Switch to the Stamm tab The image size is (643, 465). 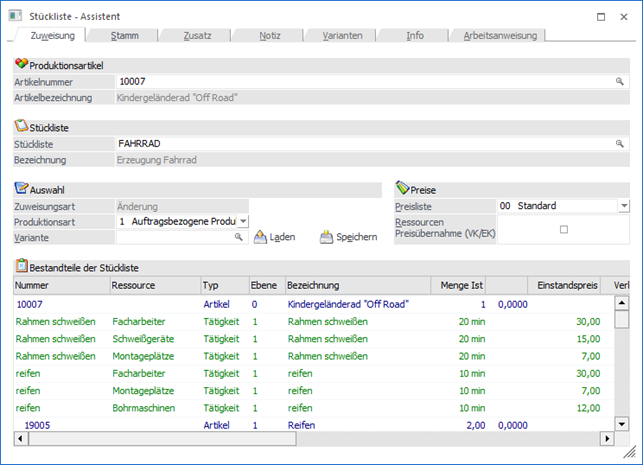(x=124, y=35)
